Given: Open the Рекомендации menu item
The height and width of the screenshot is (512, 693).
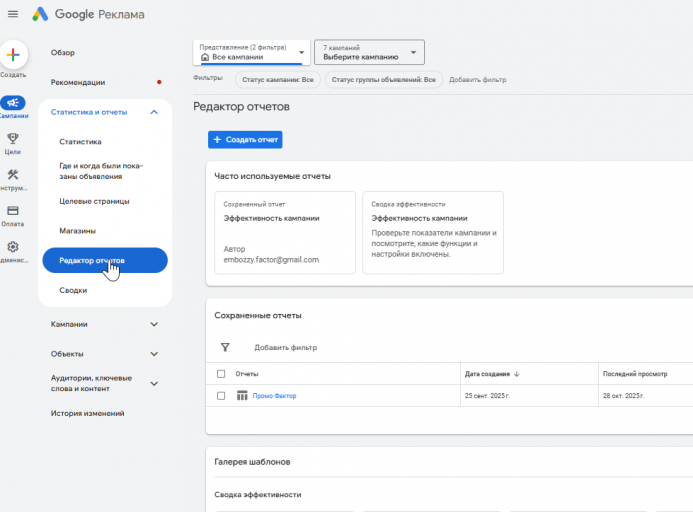Looking at the screenshot, I should click(78, 82).
